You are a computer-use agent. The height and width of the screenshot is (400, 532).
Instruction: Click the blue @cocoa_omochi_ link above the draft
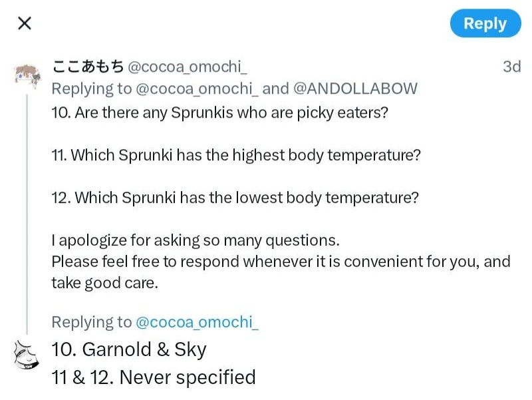(197, 322)
